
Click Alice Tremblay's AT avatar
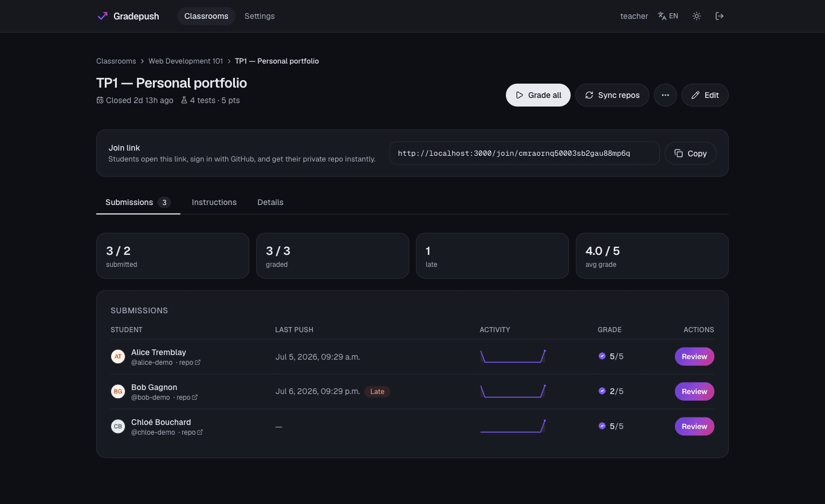pos(118,357)
